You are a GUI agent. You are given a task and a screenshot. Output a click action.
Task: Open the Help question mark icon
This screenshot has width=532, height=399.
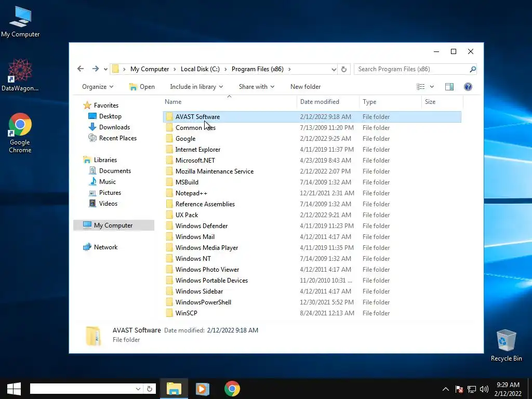(468, 87)
